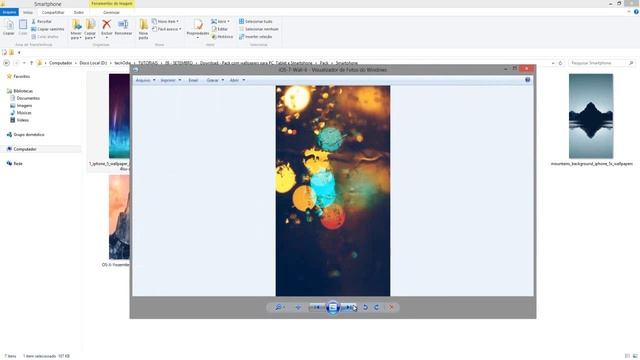Viewport: 640px width, 360px height.
Task: Select Computador in navigation pane
Action: pyautogui.click(x=22, y=149)
